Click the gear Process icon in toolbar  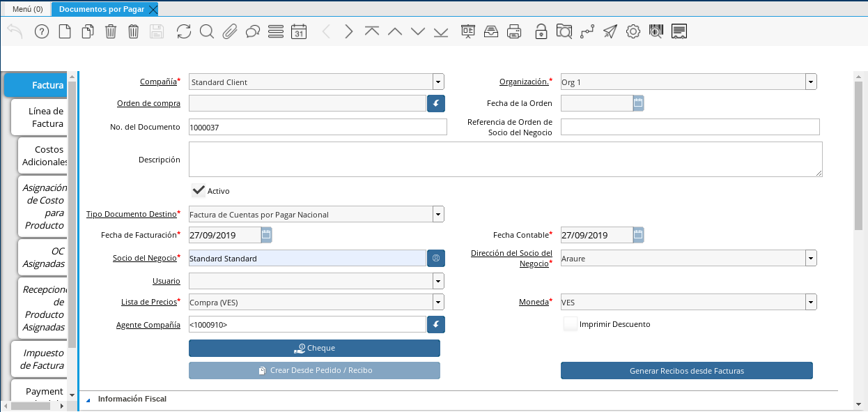[633, 31]
